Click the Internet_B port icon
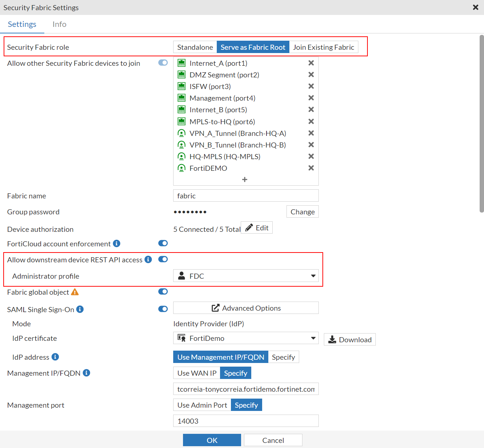 182,110
